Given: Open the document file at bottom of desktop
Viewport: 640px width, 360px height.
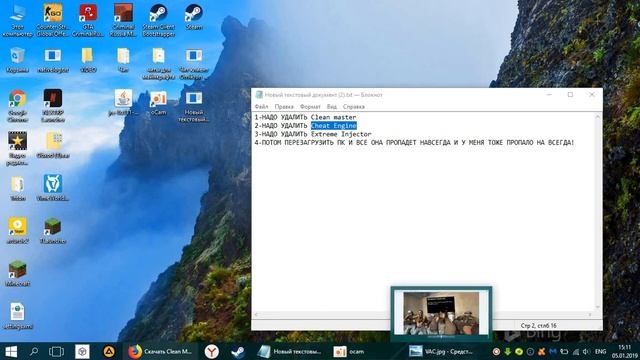Looking at the screenshot, I should tap(18, 315).
